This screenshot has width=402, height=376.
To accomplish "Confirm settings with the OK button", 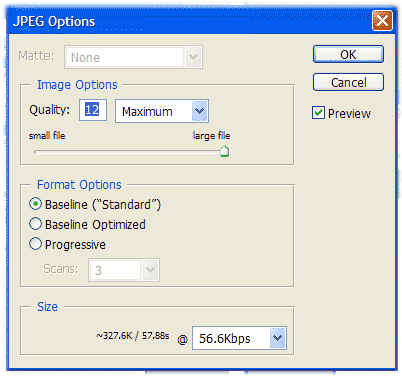I will pyautogui.click(x=348, y=54).
